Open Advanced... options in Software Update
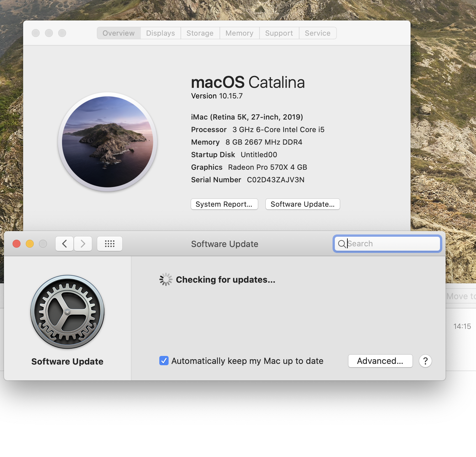This screenshot has width=476, height=457. tap(380, 361)
